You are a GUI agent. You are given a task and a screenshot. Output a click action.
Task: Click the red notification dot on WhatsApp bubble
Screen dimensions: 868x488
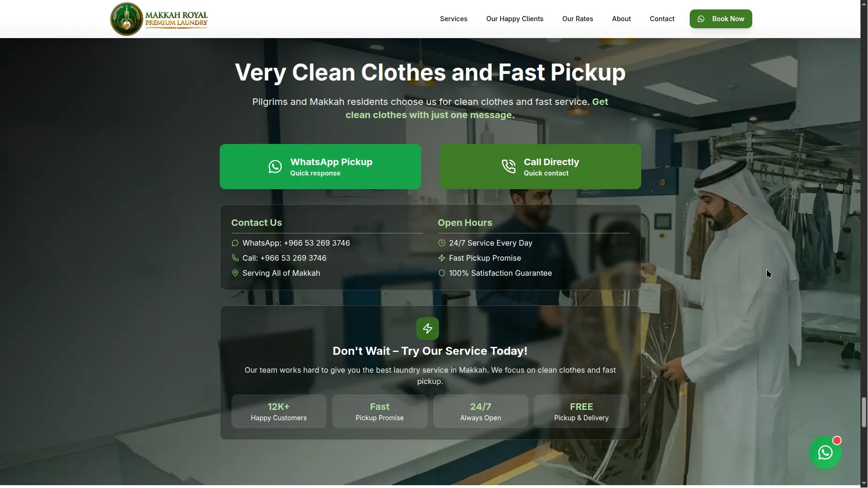click(837, 440)
